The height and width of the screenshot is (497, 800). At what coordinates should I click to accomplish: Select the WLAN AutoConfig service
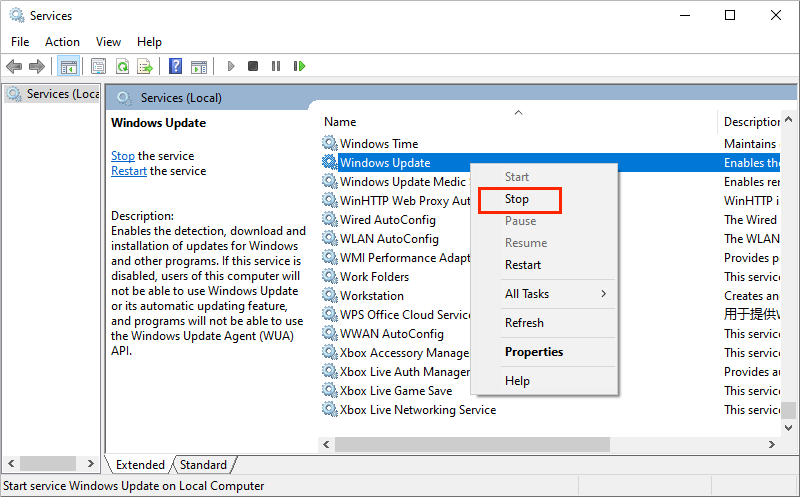(389, 239)
